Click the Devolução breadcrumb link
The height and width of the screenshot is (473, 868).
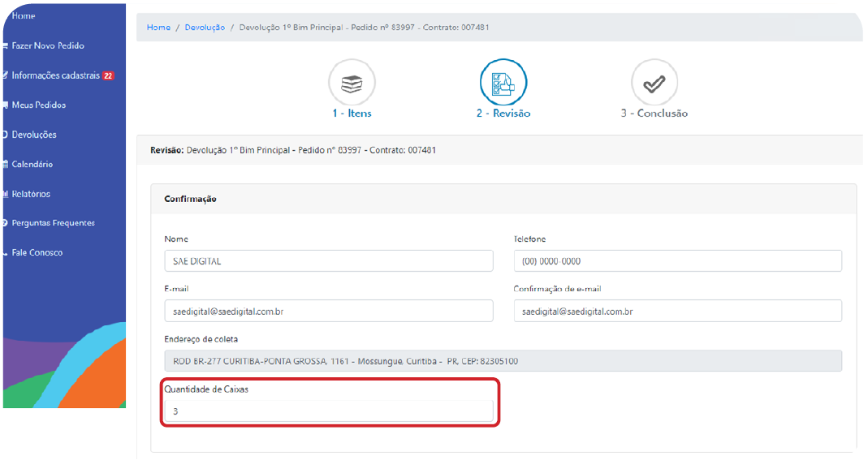(x=205, y=27)
